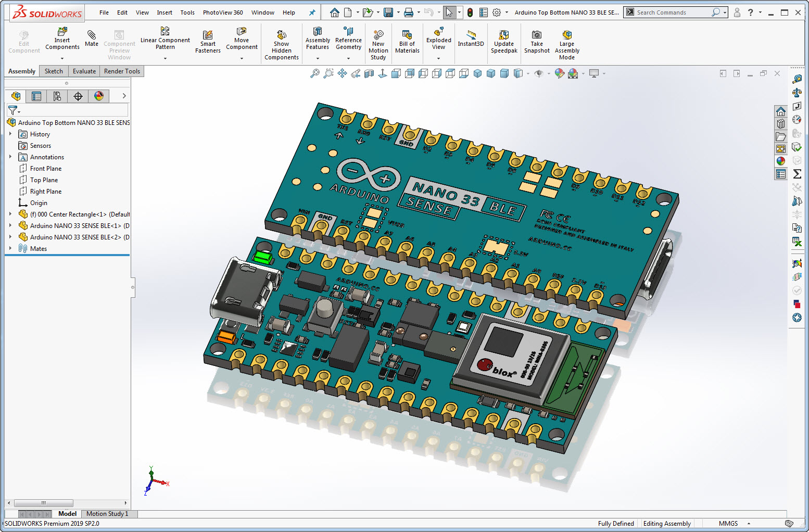Expand the Annotations tree node
Image resolution: width=809 pixels, height=532 pixels.
(x=10, y=157)
